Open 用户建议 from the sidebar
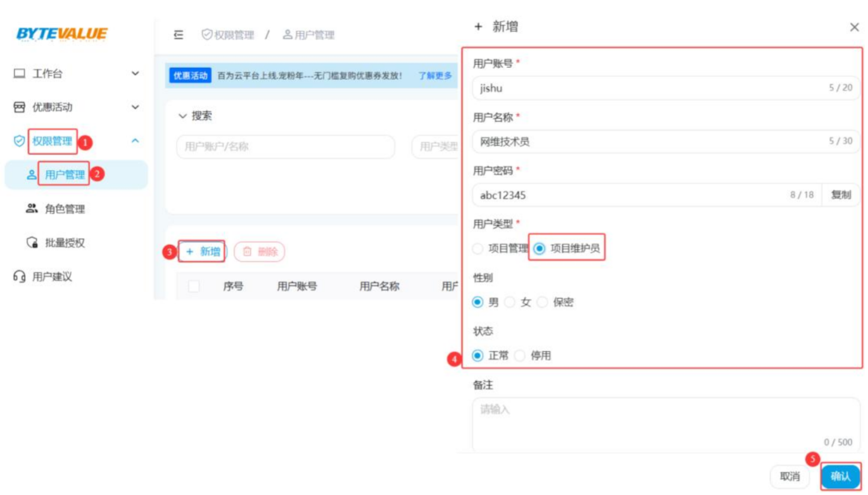This screenshot has height=495, width=868. [x=51, y=277]
